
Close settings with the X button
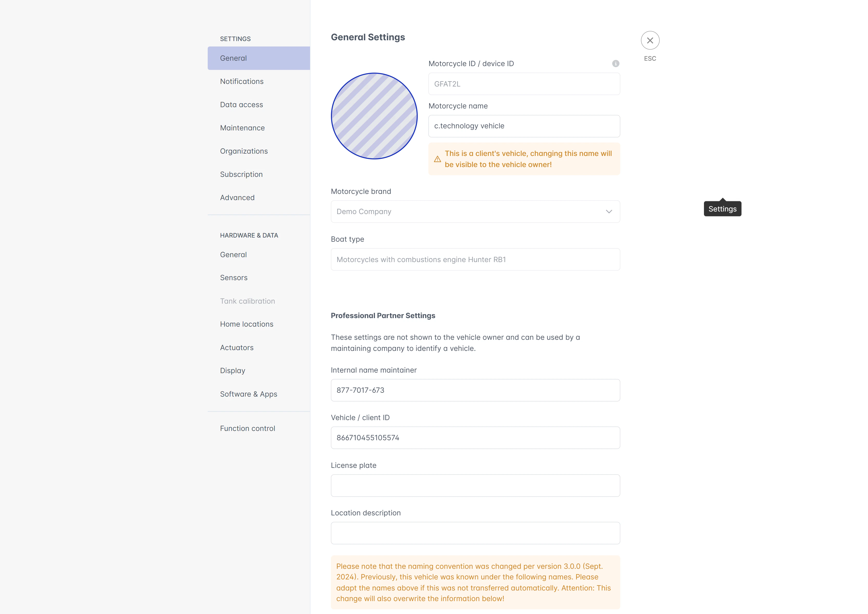650,41
